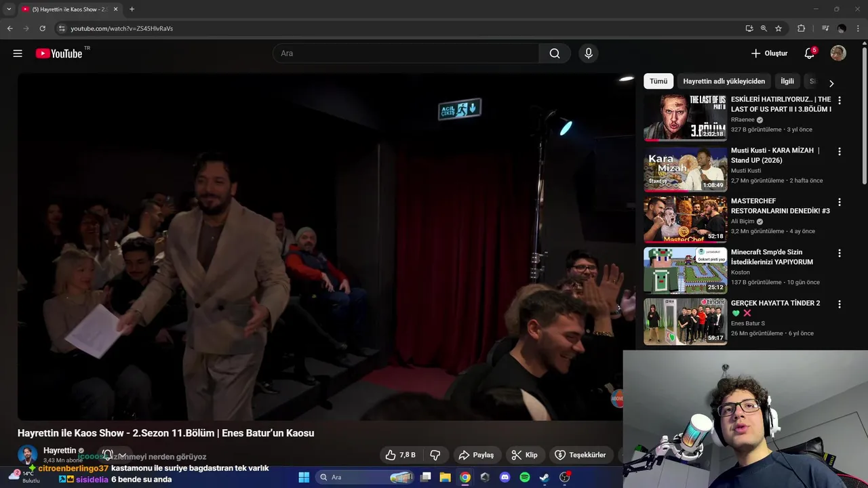
Task: Open Spotify from taskbar
Action: [x=524, y=477]
